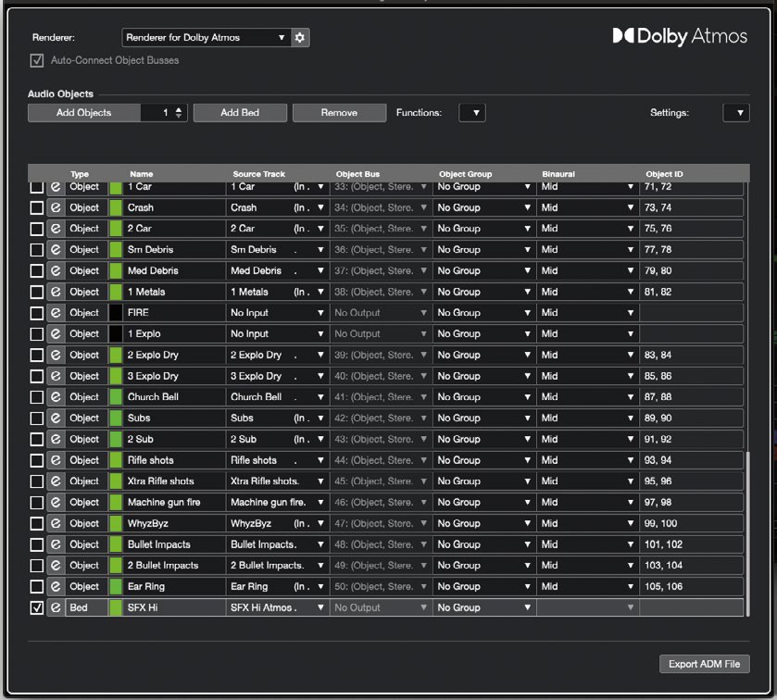Viewport: 777px width, 700px height.
Task: Check the Subs object row checkbox
Action: pos(37,419)
